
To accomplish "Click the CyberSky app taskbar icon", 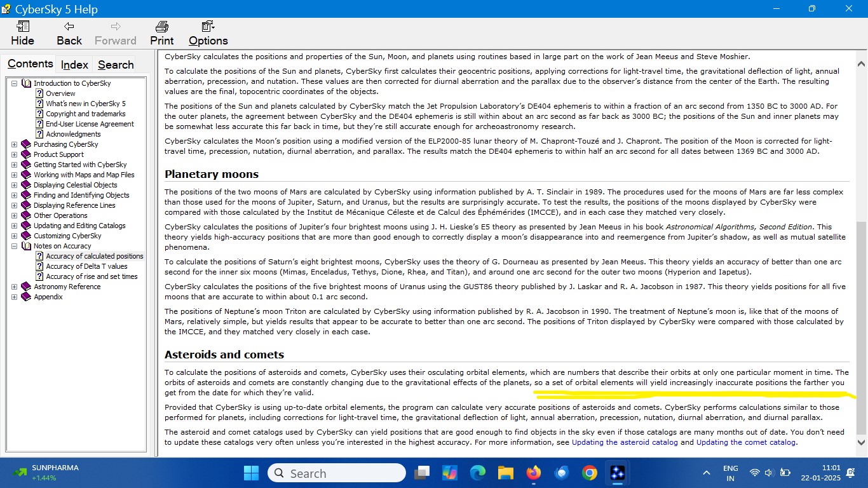I will click(617, 473).
